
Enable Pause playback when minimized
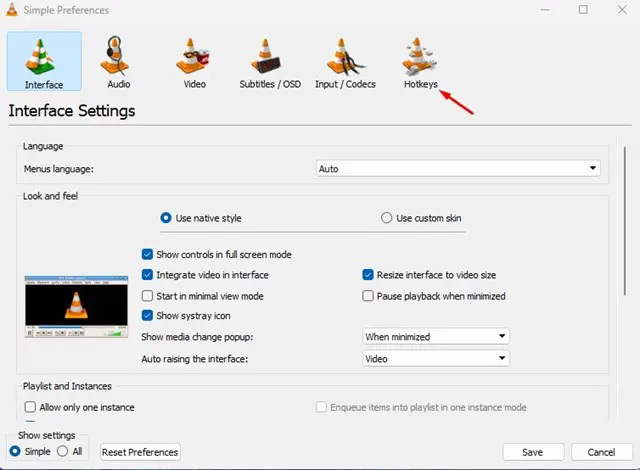tap(368, 296)
